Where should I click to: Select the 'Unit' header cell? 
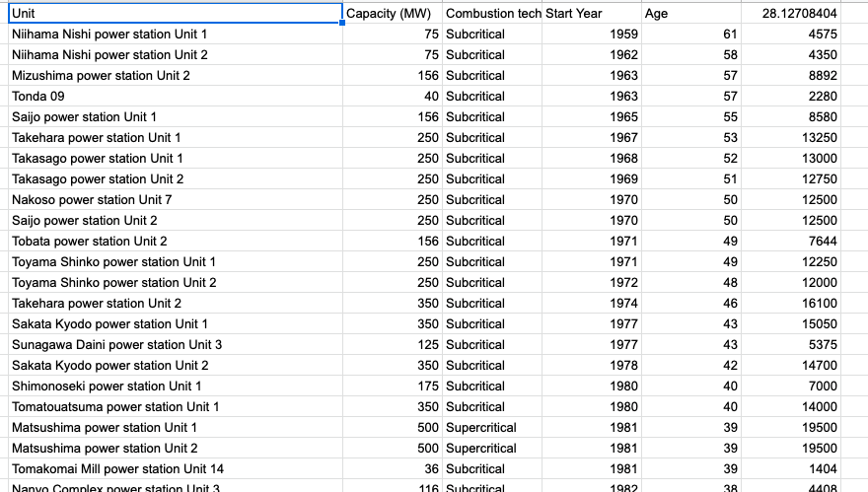coord(176,13)
